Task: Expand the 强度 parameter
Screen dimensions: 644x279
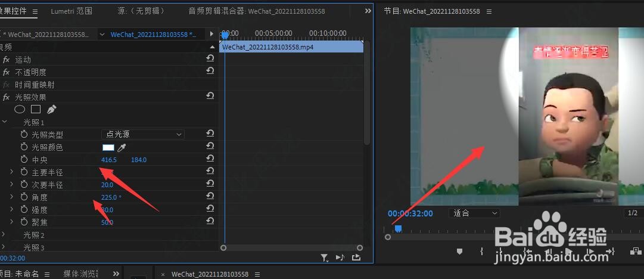Action: click(12, 209)
